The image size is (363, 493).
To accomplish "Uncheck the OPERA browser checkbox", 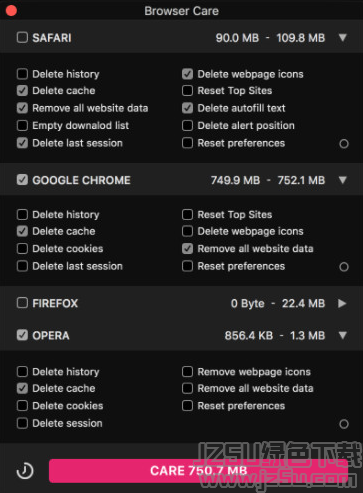I will (22, 335).
